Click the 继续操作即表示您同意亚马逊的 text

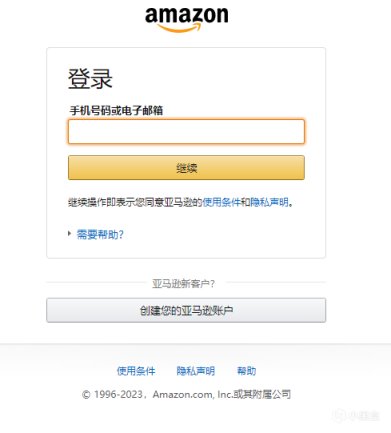point(135,202)
